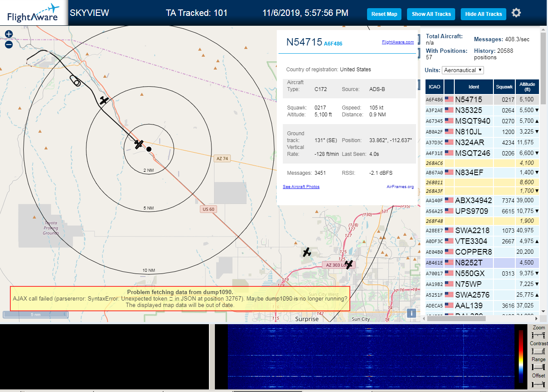Screen dimensions: 548x392
Task: Click the 268011 ICAO code cell
Action: pyautogui.click(x=434, y=182)
